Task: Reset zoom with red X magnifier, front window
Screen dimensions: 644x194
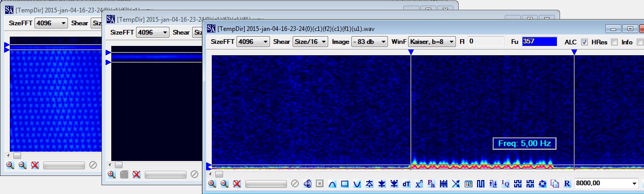Action: pos(237,184)
